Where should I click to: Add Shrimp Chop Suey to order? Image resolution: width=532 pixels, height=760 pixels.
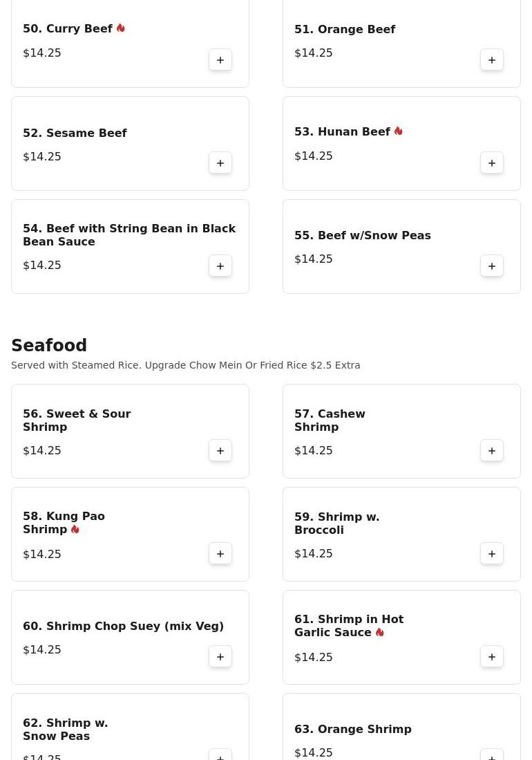click(x=220, y=657)
